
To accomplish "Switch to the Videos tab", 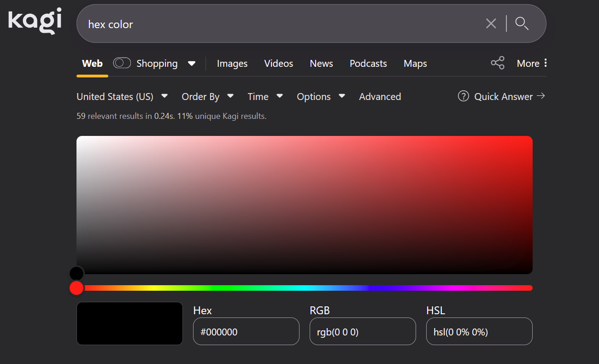I will pos(278,64).
